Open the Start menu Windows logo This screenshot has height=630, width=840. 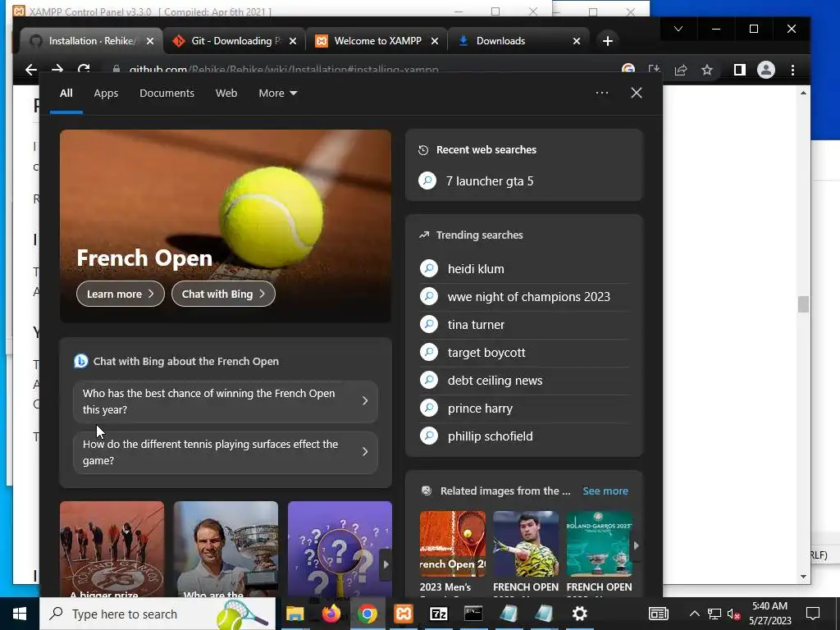(20, 614)
